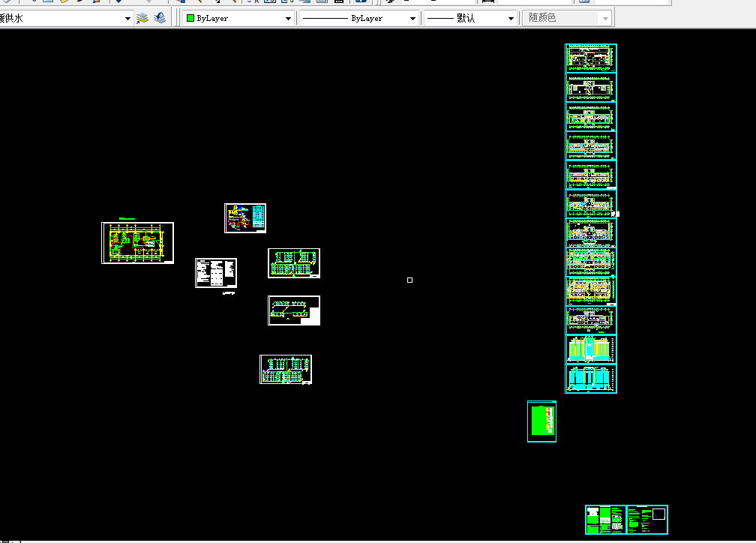Select the bottom-right sheet with small white box
Viewport: 756px width, 543px height.
coord(647,520)
